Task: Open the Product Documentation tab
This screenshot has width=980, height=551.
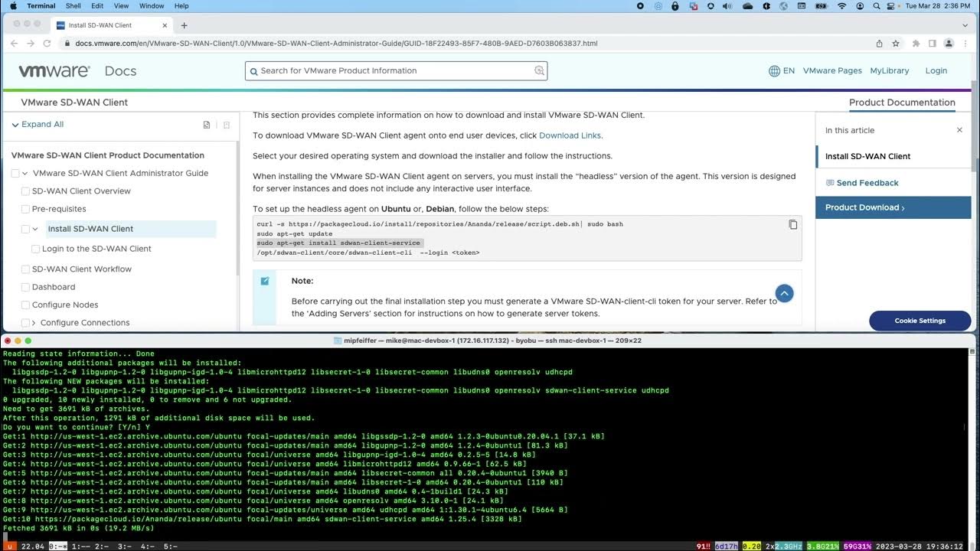Action: (x=902, y=103)
